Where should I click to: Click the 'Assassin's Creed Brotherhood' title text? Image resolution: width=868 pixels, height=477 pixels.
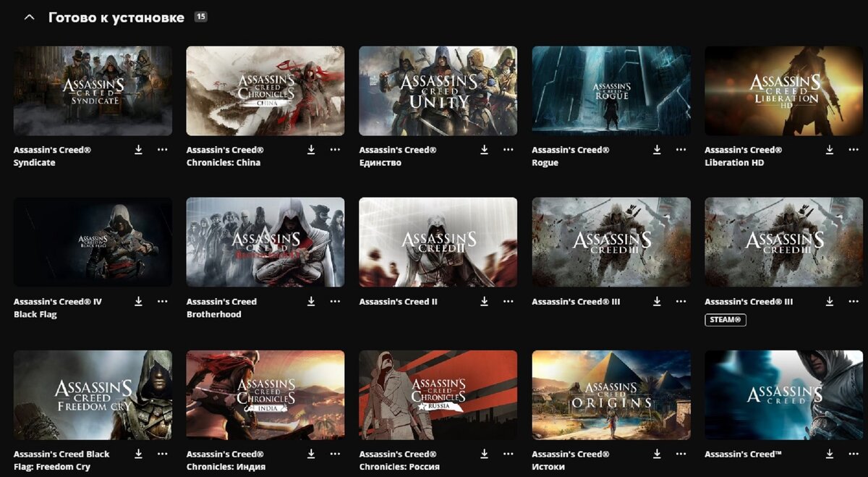click(221, 308)
